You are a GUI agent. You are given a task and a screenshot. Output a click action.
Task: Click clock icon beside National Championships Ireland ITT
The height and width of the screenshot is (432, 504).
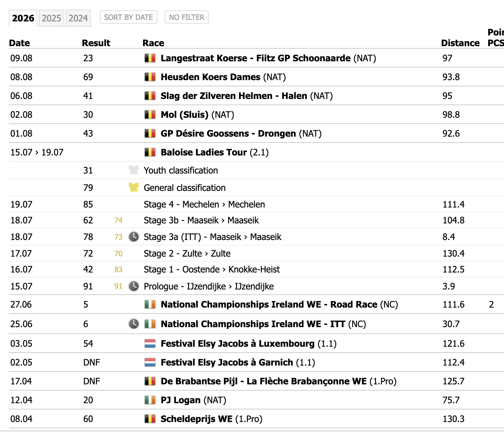point(133,324)
